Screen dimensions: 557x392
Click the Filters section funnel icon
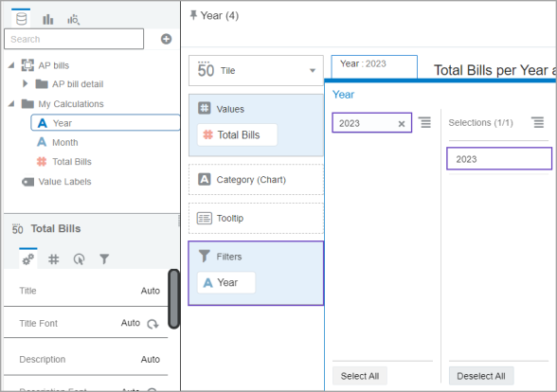[205, 256]
